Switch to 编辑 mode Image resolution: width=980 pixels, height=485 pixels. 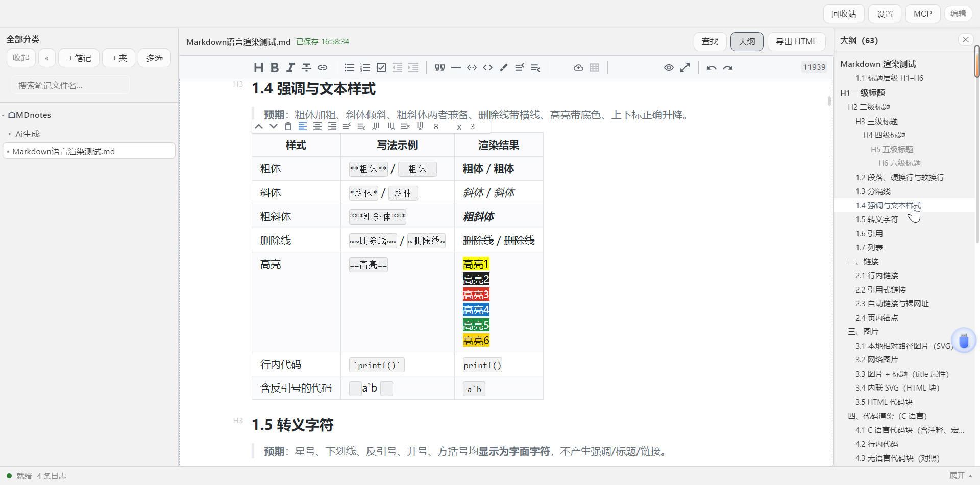pyautogui.click(x=958, y=13)
